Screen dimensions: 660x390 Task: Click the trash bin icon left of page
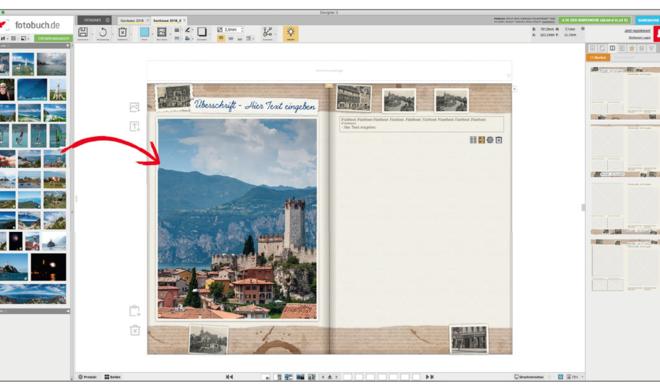click(135, 330)
